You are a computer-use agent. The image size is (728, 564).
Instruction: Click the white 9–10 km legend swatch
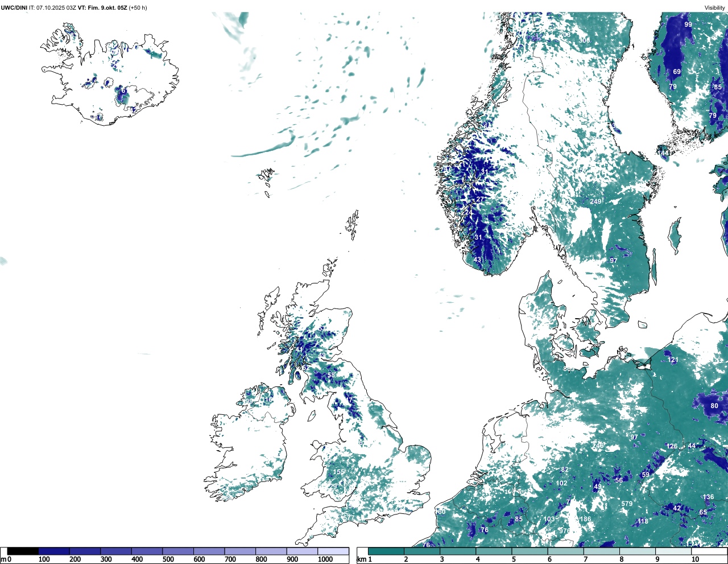pos(673,551)
